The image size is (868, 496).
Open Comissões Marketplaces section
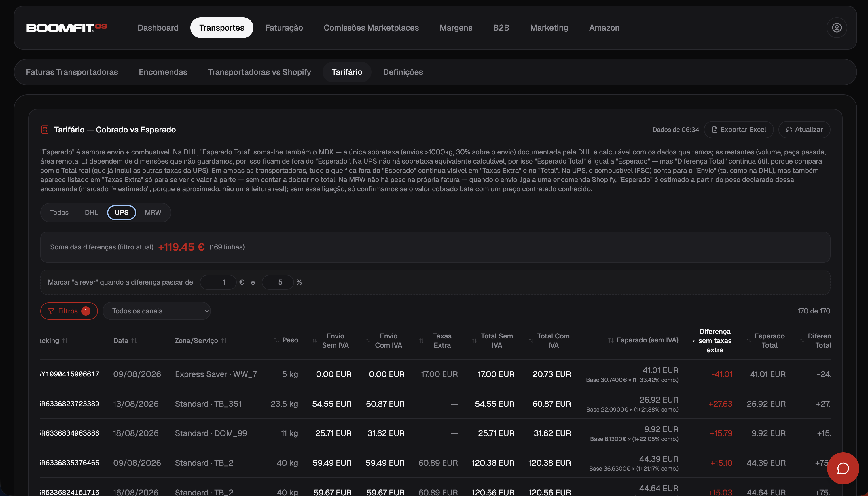tap(371, 28)
